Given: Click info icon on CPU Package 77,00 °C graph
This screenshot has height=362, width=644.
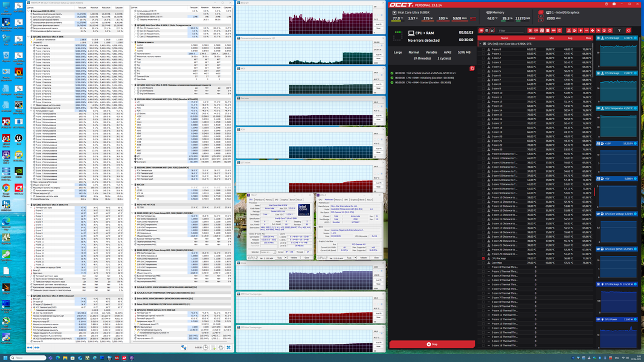Looking at the screenshot, I should coord(636,38).
